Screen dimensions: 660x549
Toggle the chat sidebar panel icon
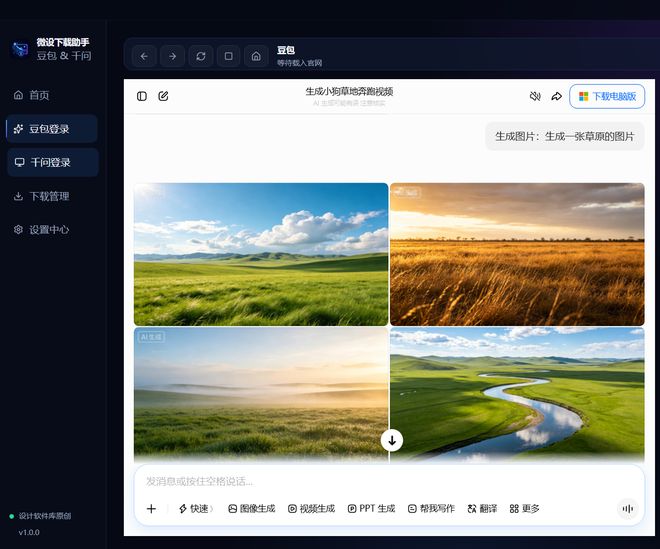(x=142, y=96)
